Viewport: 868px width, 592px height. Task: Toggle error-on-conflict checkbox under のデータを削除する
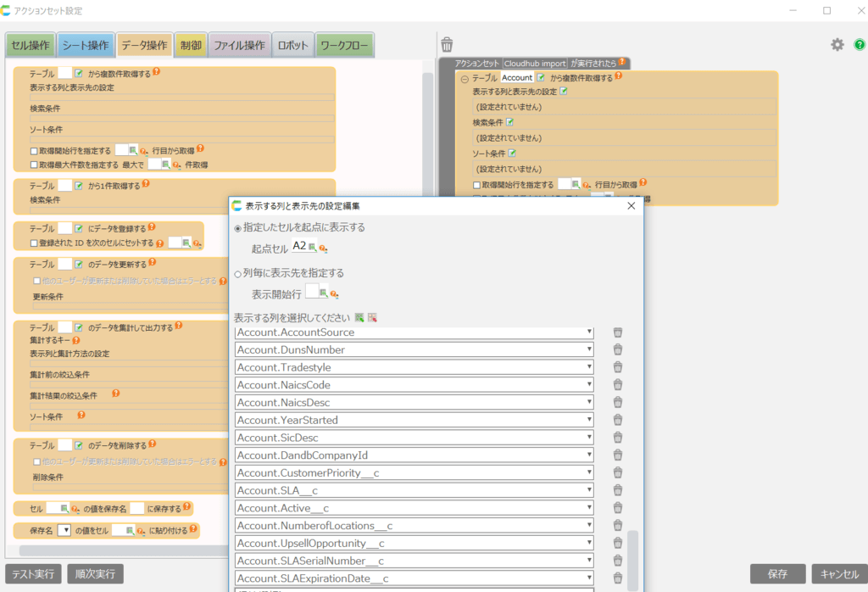click(x=37, y=461)
